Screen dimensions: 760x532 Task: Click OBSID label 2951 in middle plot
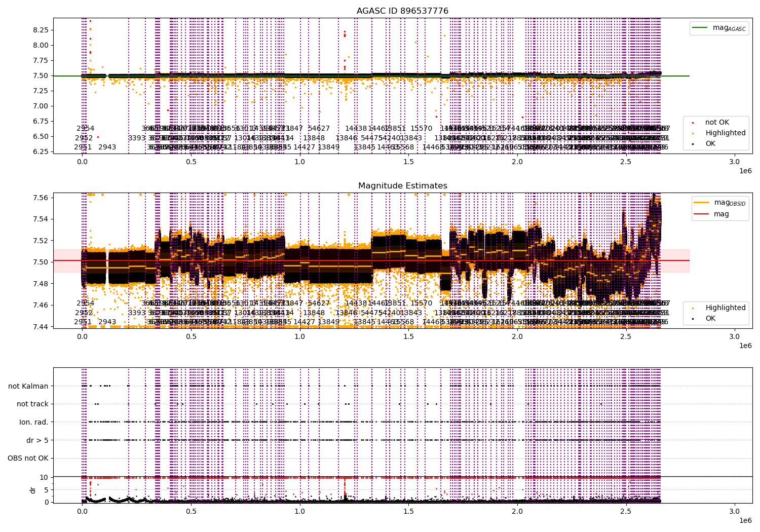click(83, 322)
